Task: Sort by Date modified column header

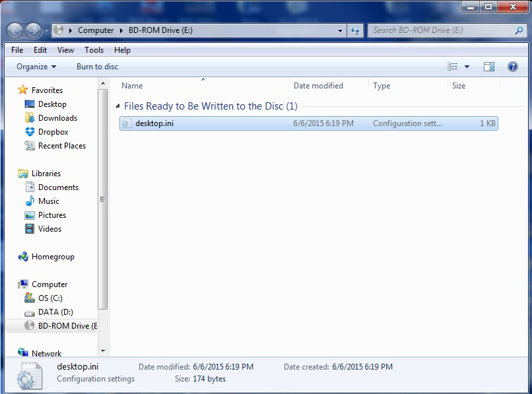Action: (318, 86)
